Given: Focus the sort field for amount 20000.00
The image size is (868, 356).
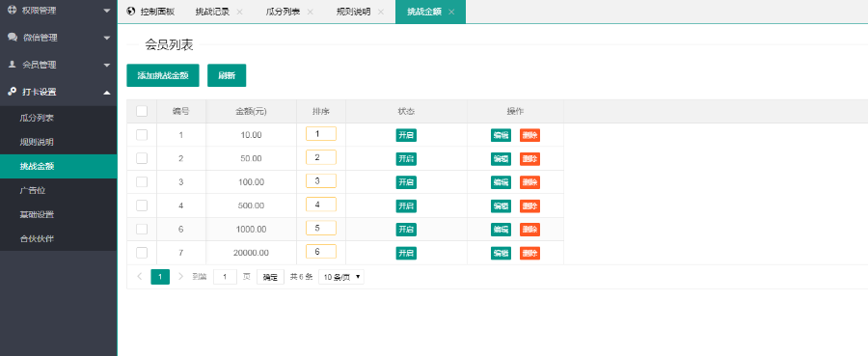Looking at the screenshot, I should (321, 252).
